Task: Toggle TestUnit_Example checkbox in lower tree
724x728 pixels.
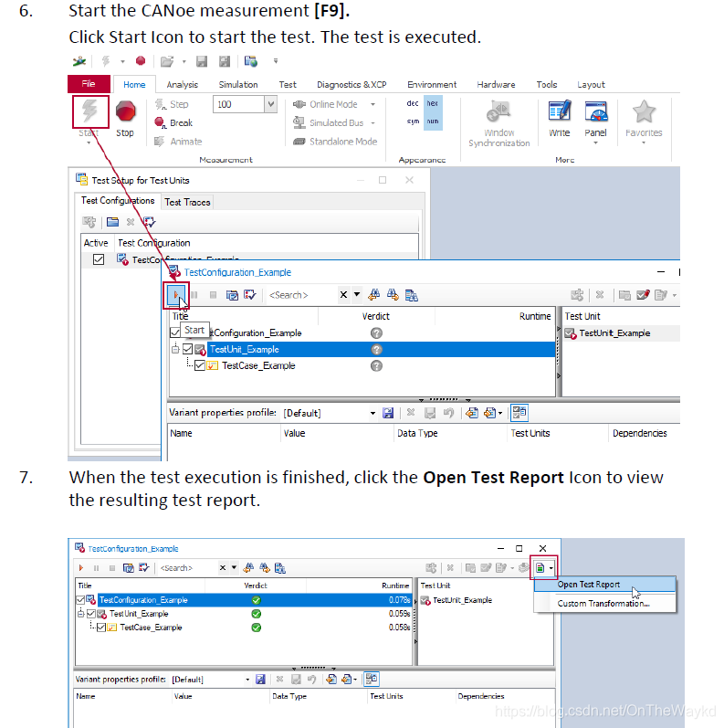Action: pyautogui.click(x=91, y=614)
